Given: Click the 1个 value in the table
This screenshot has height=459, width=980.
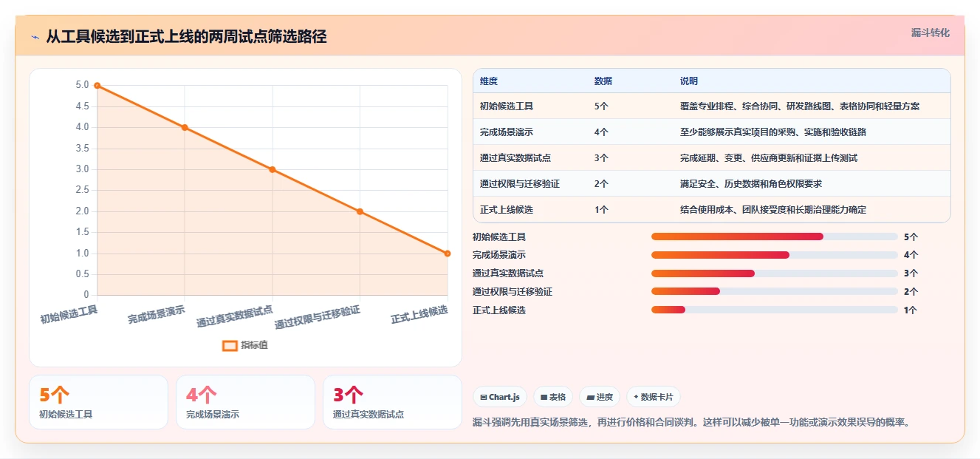Looking at the screenshot, I should pyautogui.click(x=602, y=210).
